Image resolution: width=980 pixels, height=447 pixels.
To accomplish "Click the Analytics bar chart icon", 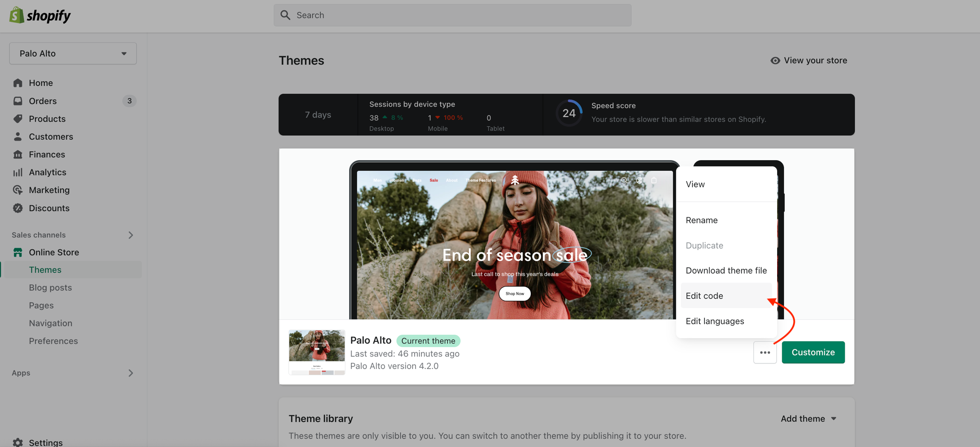I will pyautogui.click(x=17, y=172).
